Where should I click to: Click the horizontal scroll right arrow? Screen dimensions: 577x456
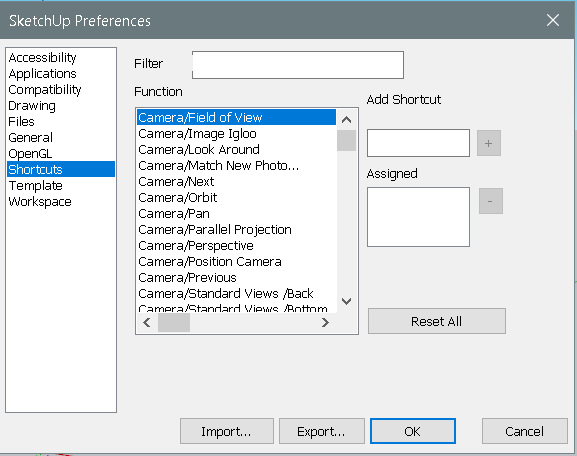point(325,322)
